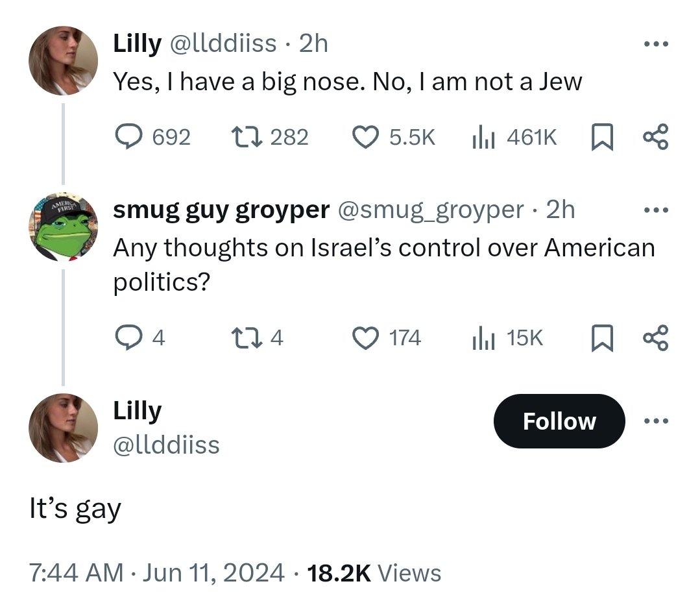Follow Lilly's account
This screenshot has height=612, width=700.
point(559,421)
